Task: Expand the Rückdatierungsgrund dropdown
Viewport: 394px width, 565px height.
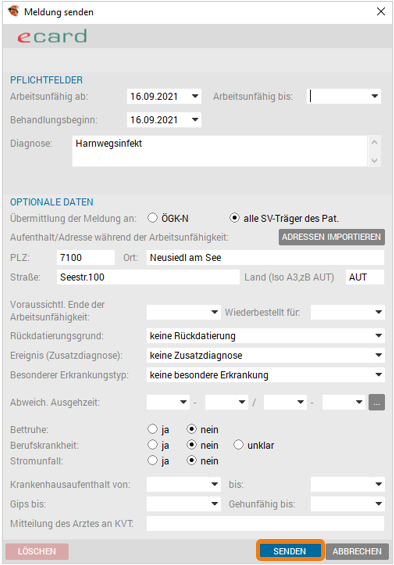Action: [x=378, y=336]
